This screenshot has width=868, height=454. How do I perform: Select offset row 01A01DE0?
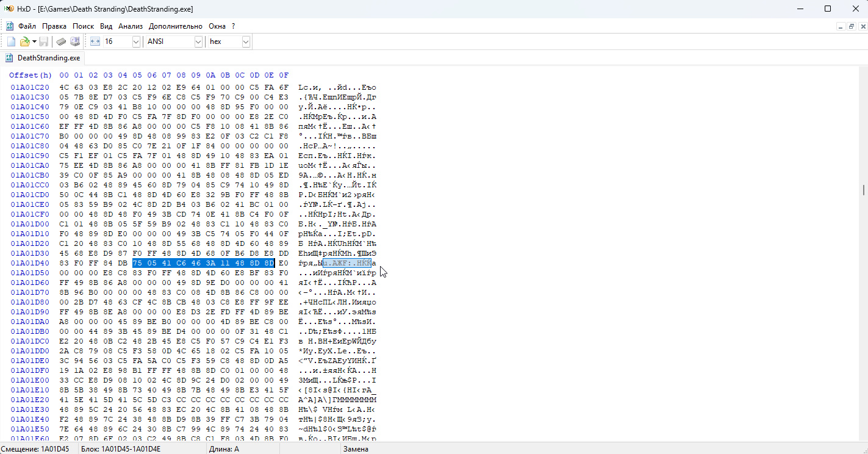click(x=30, y=361)
